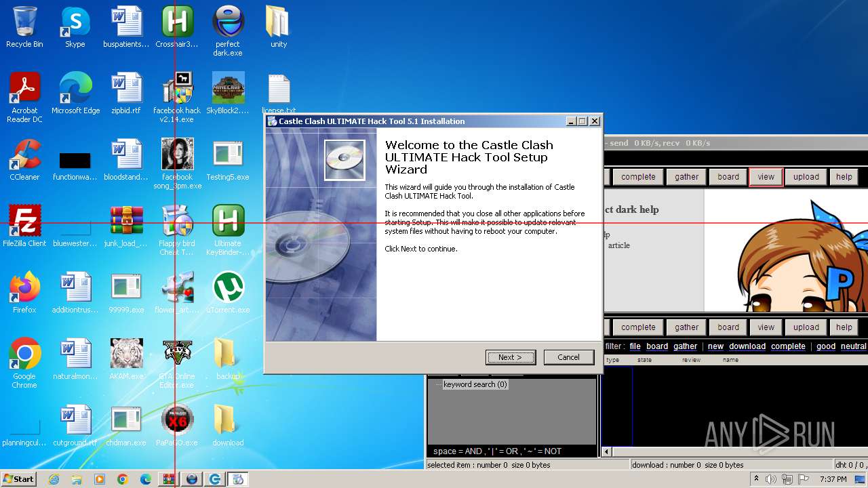Click the Start button
868x488 pixels.
point(19,479)
